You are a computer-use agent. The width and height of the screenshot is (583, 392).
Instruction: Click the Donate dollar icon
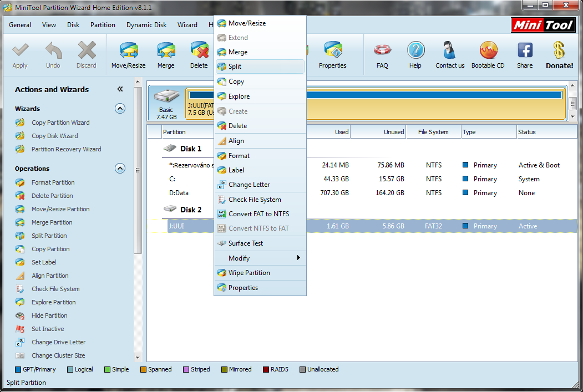click(x=559, y=50)
